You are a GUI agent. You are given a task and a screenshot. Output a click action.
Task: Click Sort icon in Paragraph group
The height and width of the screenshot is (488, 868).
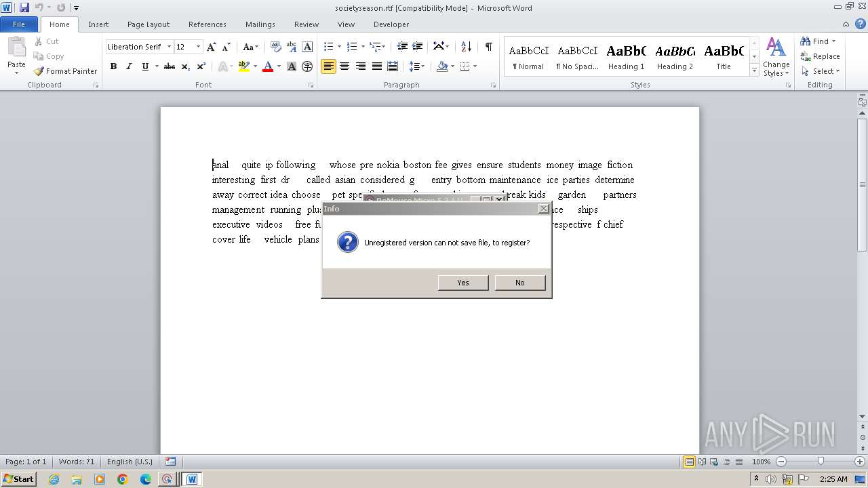coord(466,47)
